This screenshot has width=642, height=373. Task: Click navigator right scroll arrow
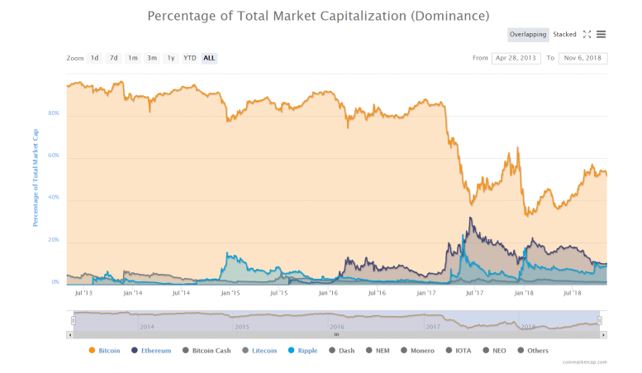point(604,335)
